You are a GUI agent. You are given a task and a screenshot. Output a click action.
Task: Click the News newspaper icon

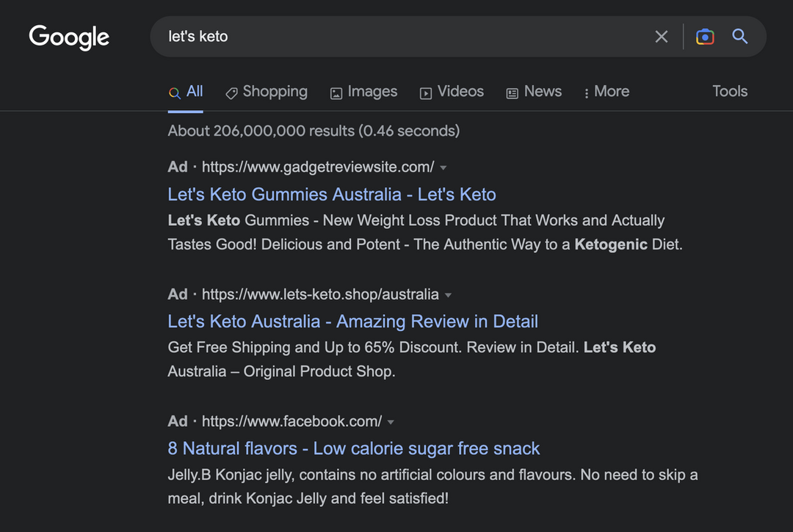(513, 93)
